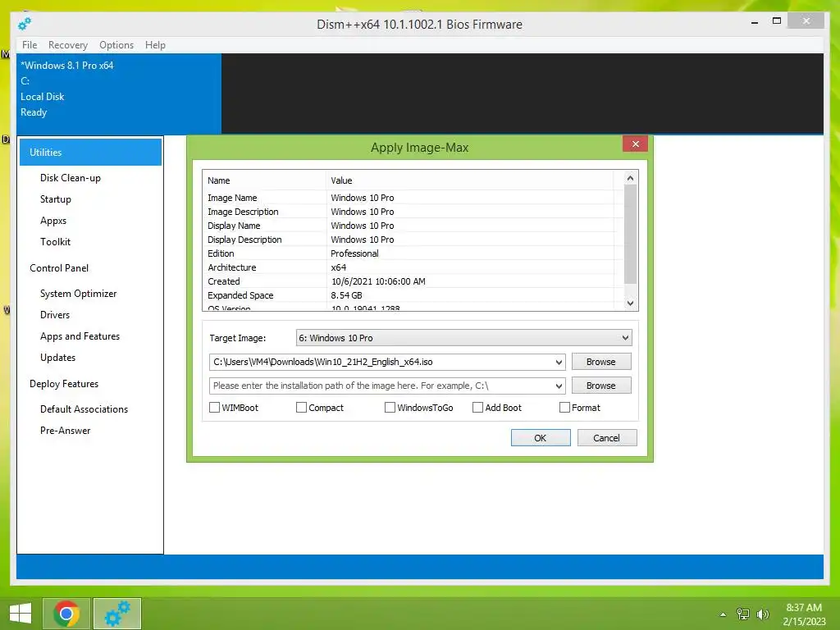The height and width of the screenshot is (630, 840).
Task: Open Apps and Features
Action: 80,336
